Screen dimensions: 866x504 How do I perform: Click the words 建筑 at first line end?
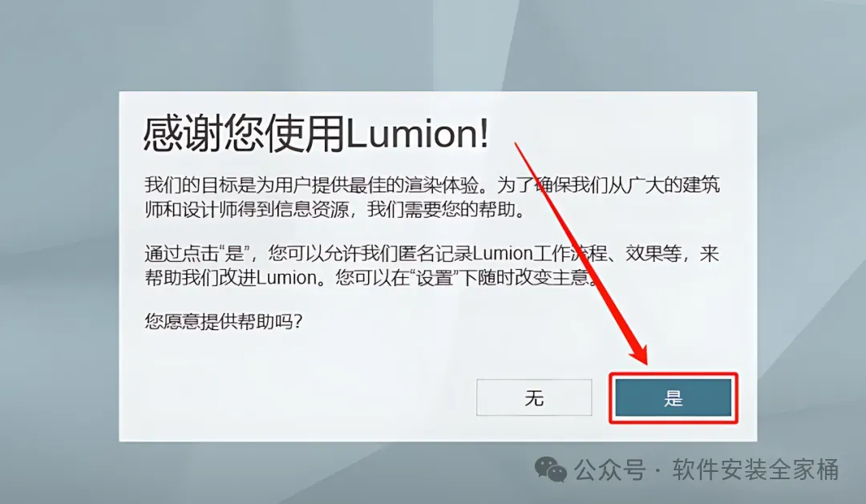702,185
